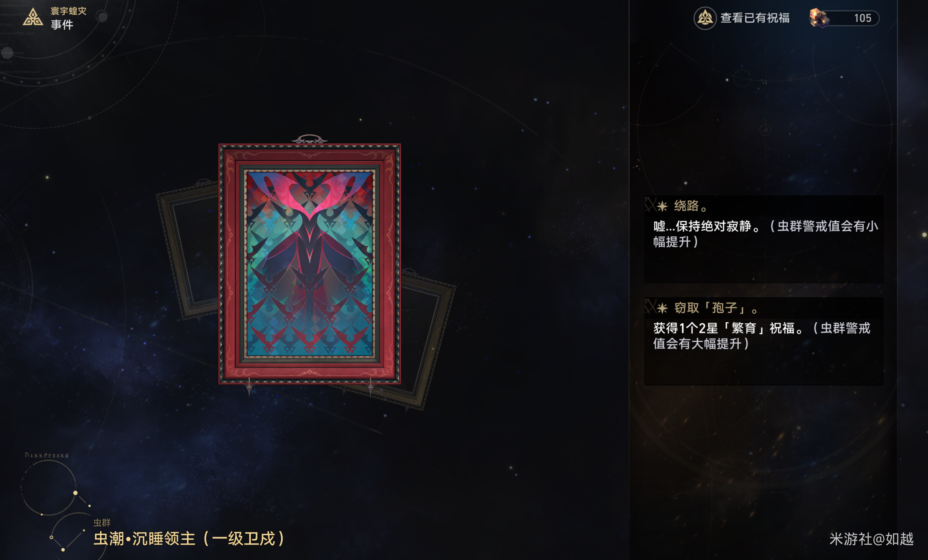Viewport: 928px width, 560px height.
Task: Click the central red-framed swarm painting
Action: 310,264
